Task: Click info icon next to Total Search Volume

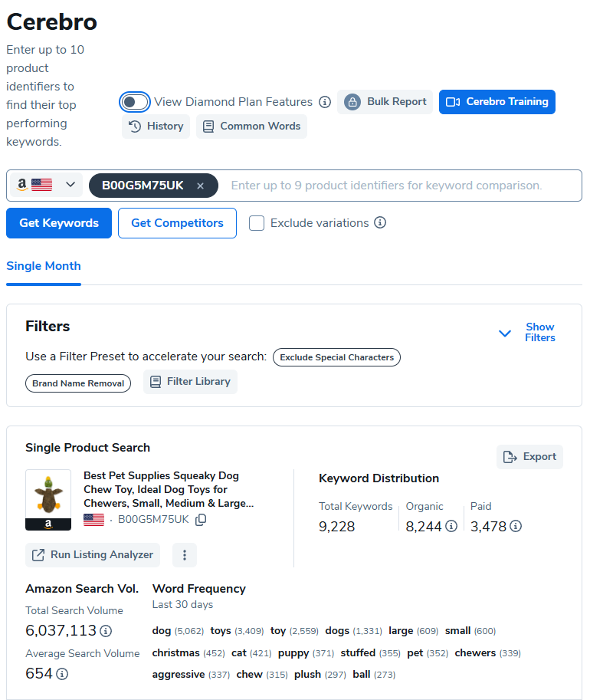Action: tap(106, 631)
